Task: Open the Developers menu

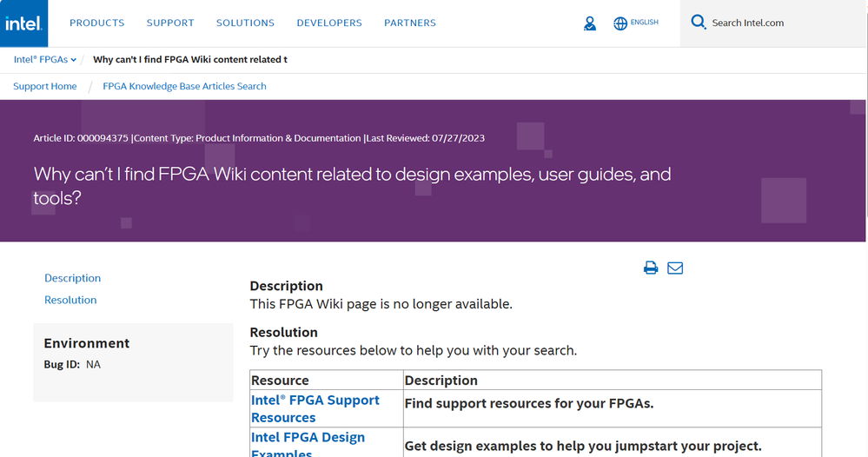Action: 329,23
